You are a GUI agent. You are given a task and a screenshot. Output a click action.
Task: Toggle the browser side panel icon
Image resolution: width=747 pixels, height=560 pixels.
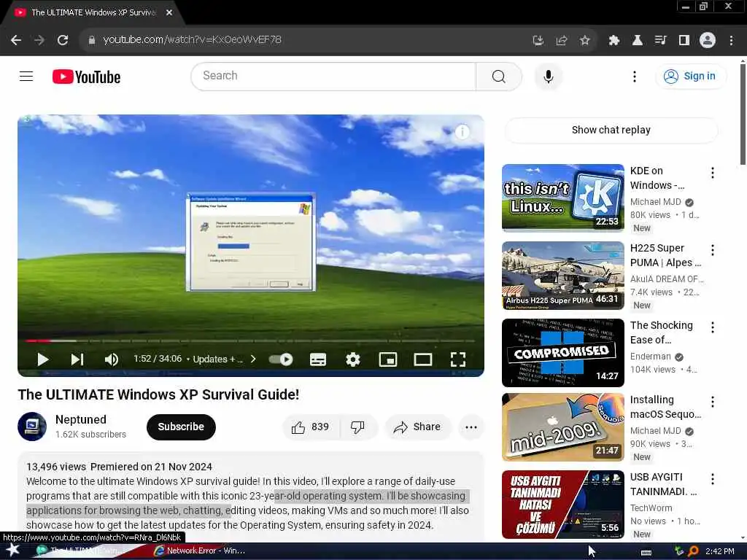(684, 41)
